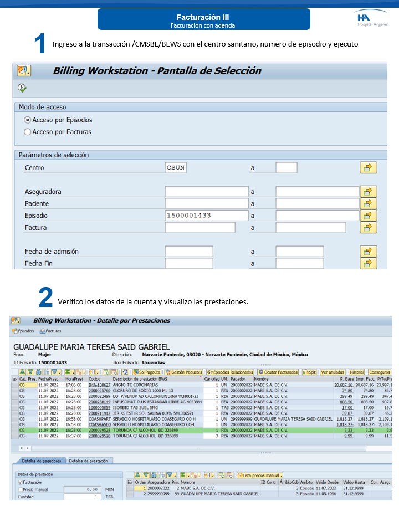Enable the Precio manual checkbox
This screenshot has width=399, height=532.
21,489
